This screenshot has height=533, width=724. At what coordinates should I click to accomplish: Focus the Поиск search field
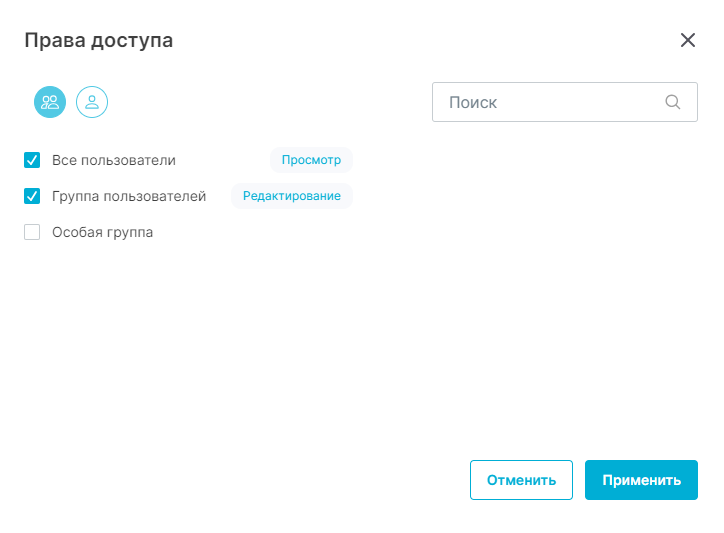click(550, 102)
